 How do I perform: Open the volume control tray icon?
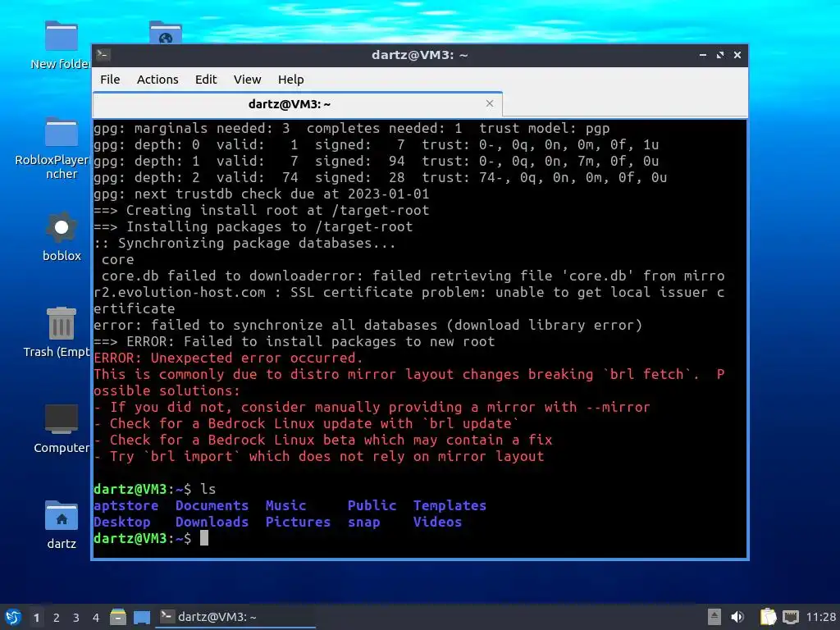[x=737, y=617]
